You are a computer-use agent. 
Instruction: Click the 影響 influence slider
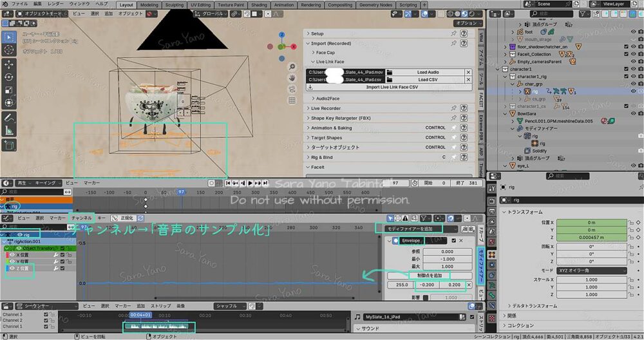pyautogui.click(x=451, y=297)
